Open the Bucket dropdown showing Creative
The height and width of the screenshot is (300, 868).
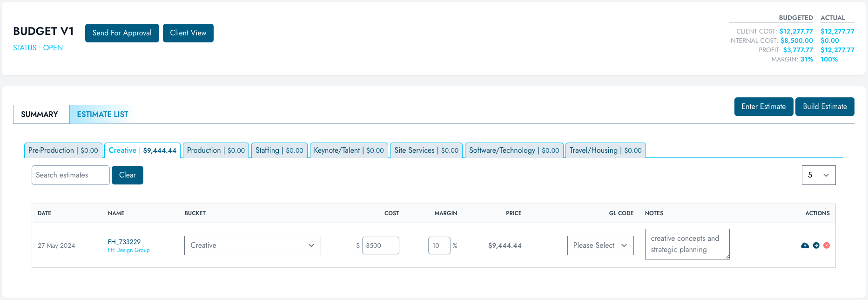(252, 245)
